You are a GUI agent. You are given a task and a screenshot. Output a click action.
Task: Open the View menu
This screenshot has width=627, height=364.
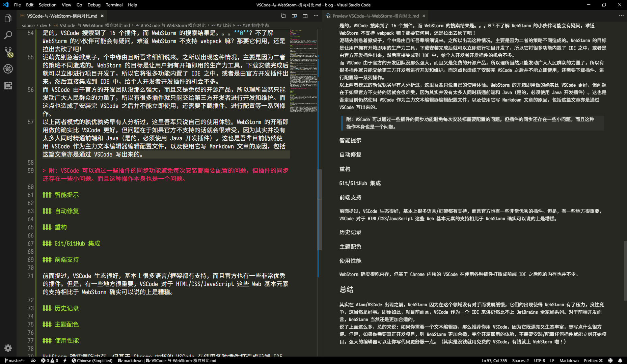(x=66, y=5)
